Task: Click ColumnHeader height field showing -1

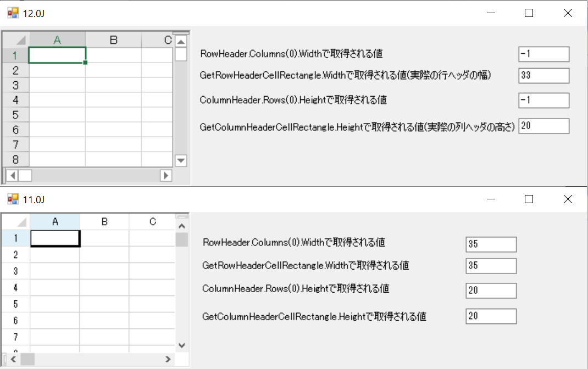Action: point(543,100)
